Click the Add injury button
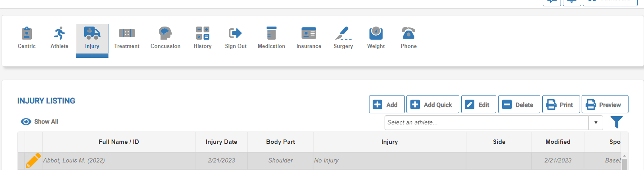This screenshot has height=170, width=644. coord(387,105)
